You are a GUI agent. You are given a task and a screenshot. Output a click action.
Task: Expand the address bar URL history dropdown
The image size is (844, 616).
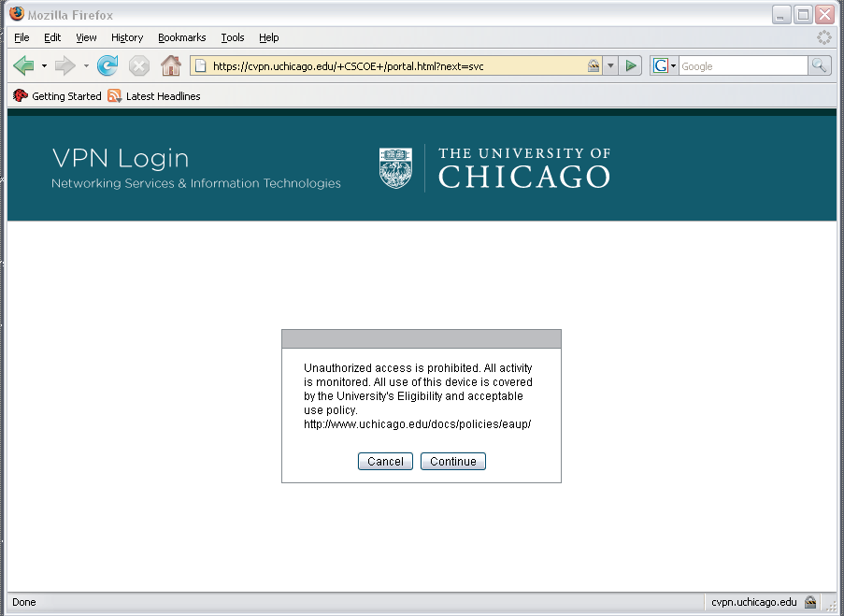tap(609, 66)
